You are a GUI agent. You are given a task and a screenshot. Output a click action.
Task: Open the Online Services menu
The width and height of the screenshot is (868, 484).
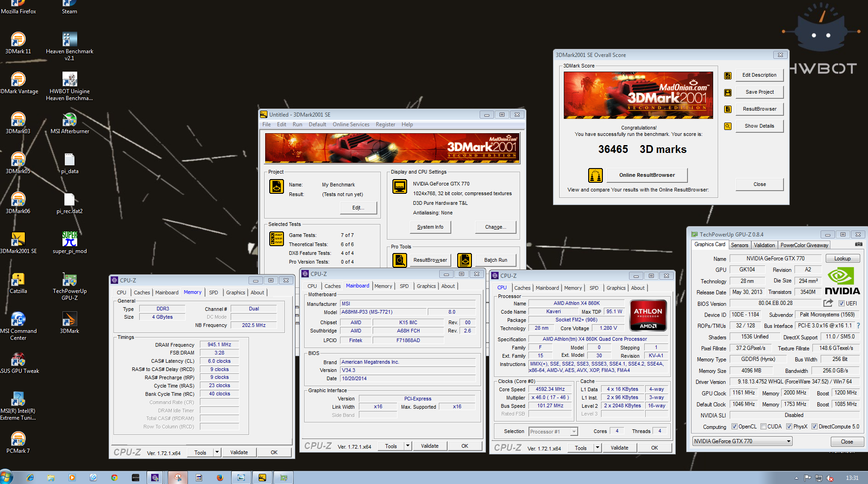pos(351,124)
